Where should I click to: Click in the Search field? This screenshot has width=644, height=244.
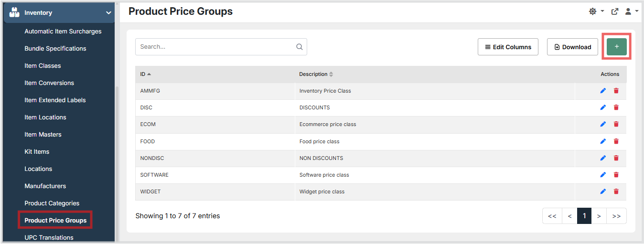(221, 47)
